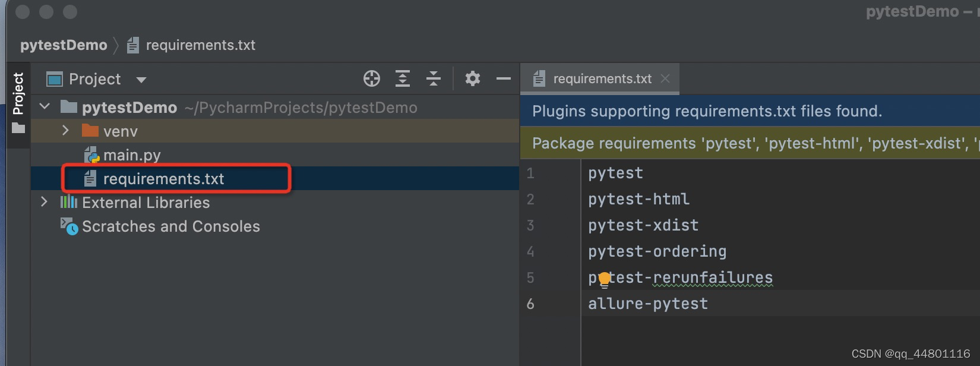Click the requirements.txt tab file icon
Screen dimensions: 980x366
[x=539, y=78]
